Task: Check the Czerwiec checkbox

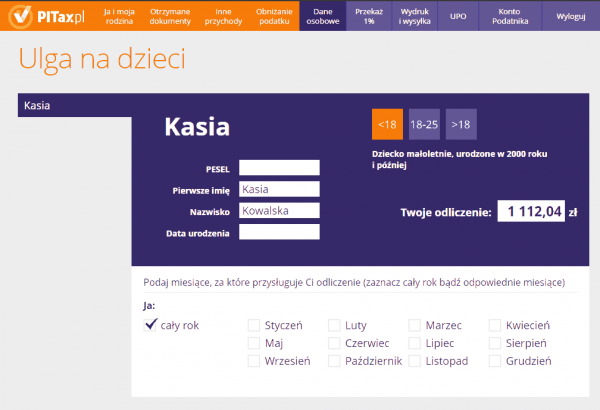Action: coord(334,343)
